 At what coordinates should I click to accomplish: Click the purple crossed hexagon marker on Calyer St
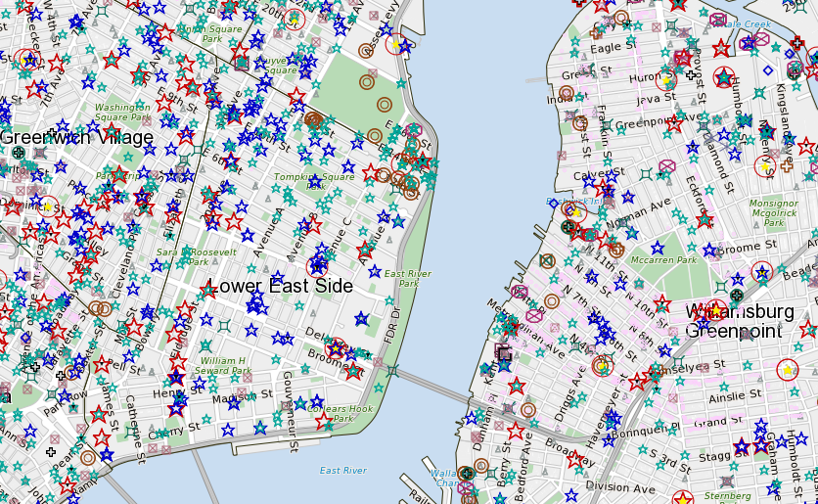668,167
